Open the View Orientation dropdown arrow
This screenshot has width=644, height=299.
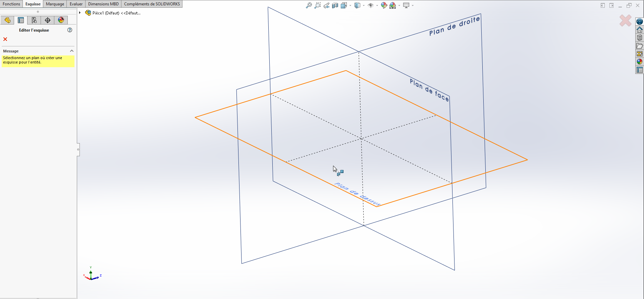click(x=350, y=5)
